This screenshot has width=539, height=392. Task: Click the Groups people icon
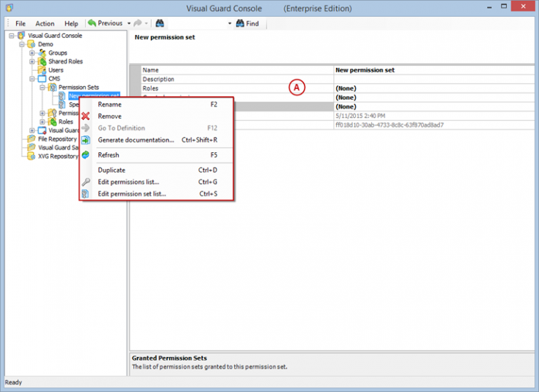(42, 53)
